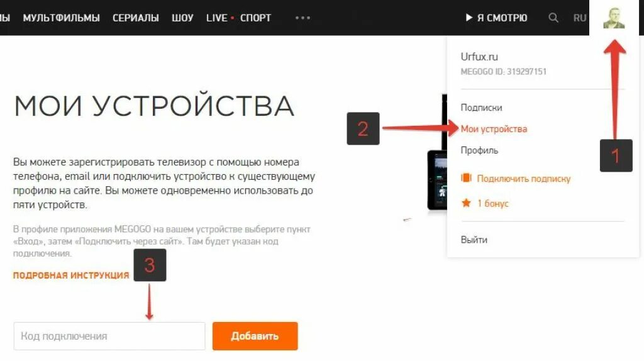Screen dimensions: 644x361
Task: Select Подписки in the profile menu
Action: [481, 108]
